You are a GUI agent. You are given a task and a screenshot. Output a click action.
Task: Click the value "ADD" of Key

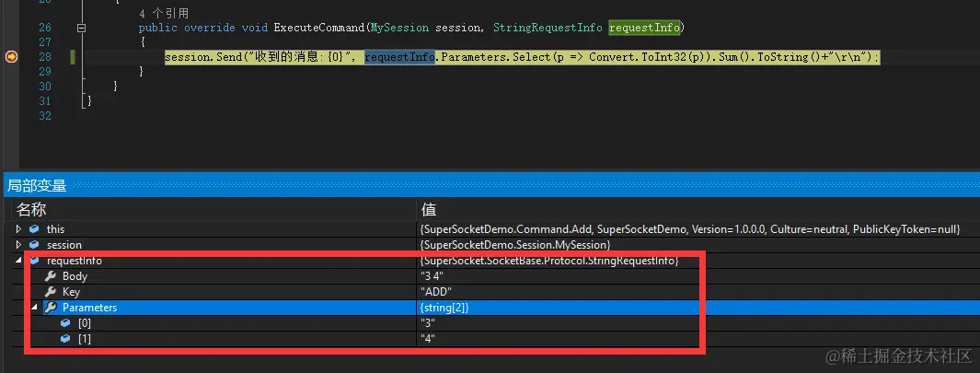[436, 292]
